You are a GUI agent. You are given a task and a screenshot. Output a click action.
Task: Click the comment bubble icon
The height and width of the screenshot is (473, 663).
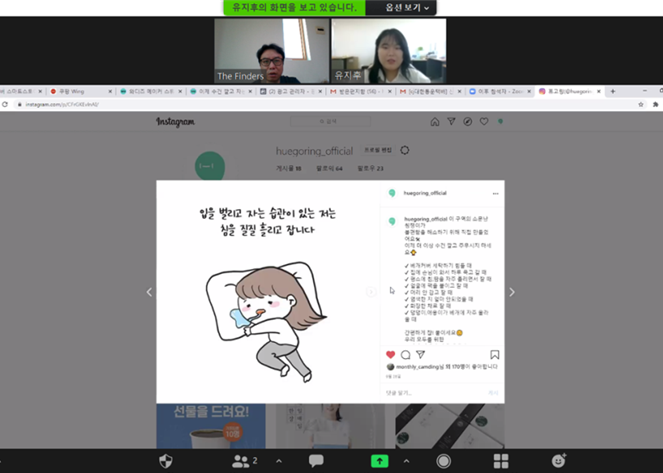(405, 354)
